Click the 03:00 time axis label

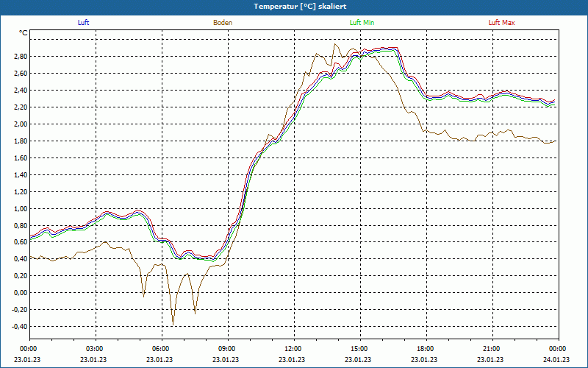[x=96, y=349]
